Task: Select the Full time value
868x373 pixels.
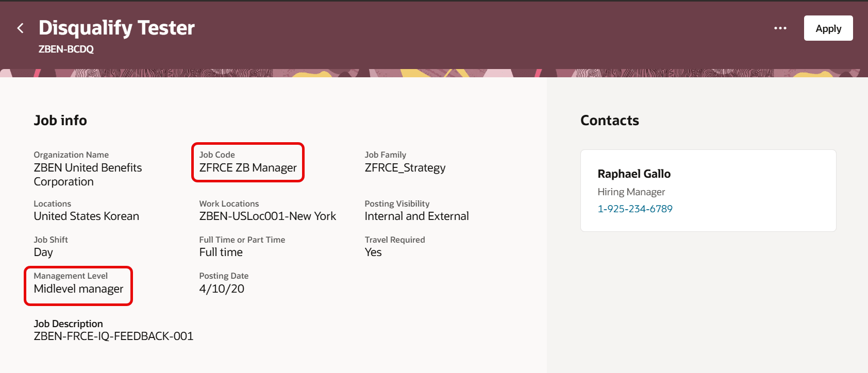Action: pos(221,252)
